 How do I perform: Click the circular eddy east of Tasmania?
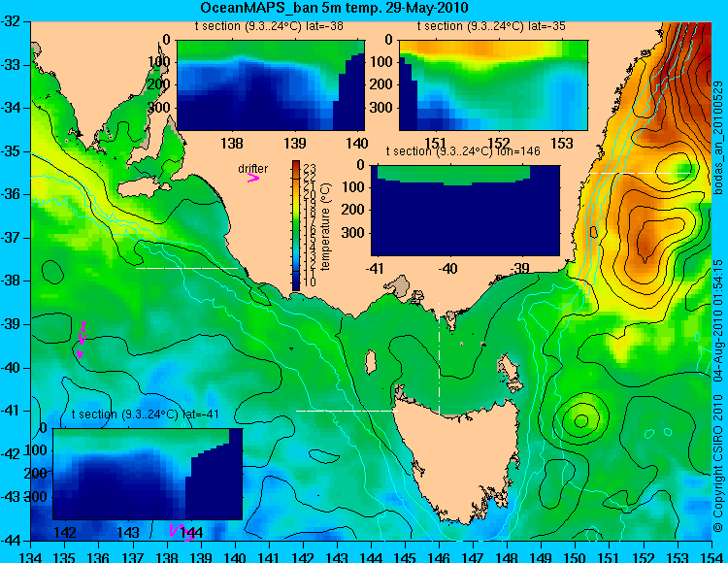pyautogui.click(x=580, y=420)
